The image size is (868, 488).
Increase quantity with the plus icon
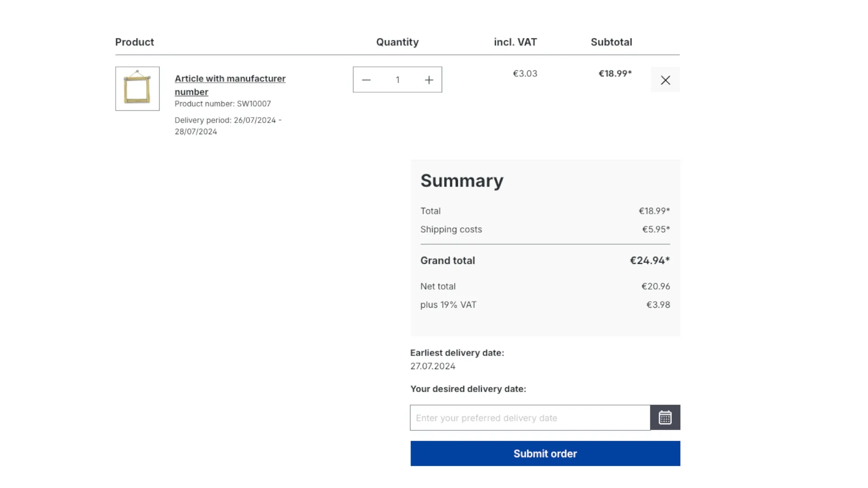click(429, 80)
